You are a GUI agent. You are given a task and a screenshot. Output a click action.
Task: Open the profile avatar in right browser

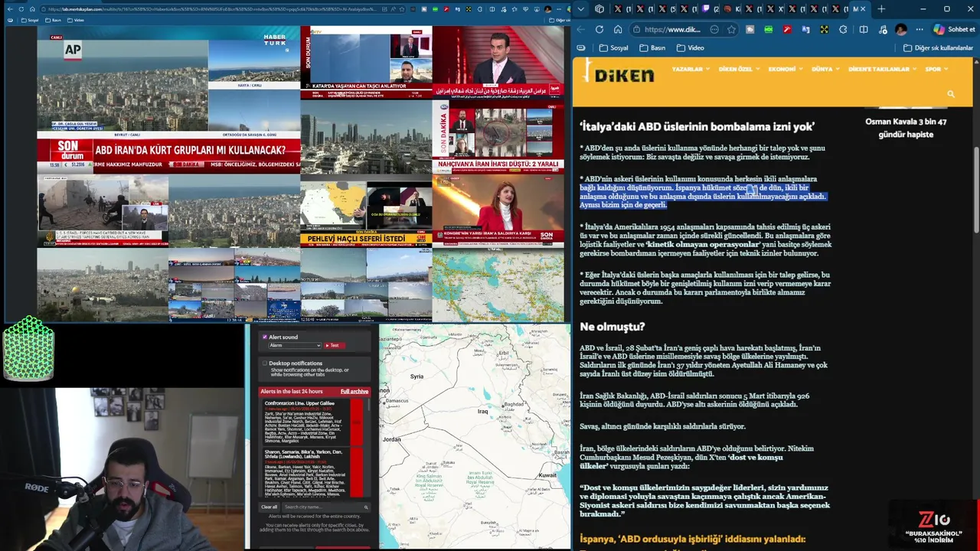point(901,29)
